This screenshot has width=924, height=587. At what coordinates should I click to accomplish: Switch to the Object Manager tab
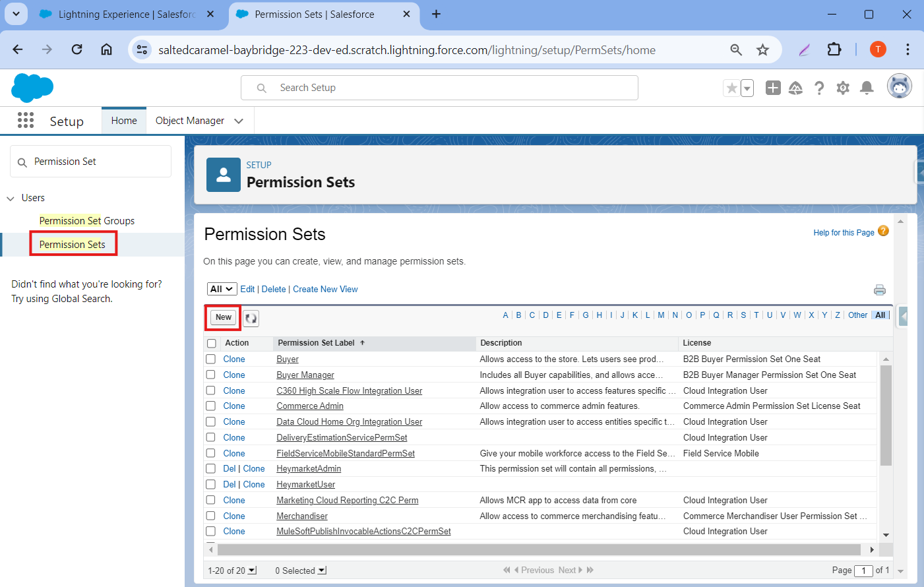click(x=190, y=121)
